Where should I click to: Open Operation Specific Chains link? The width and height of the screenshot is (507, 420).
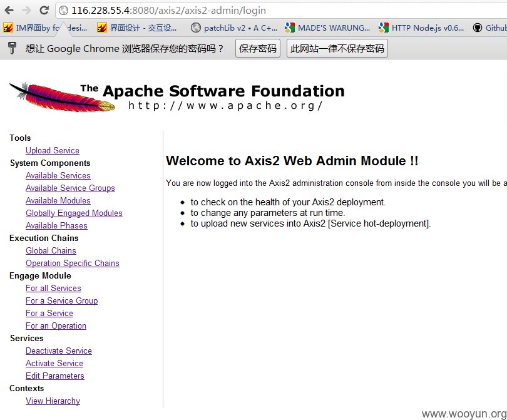coord(73,263)
